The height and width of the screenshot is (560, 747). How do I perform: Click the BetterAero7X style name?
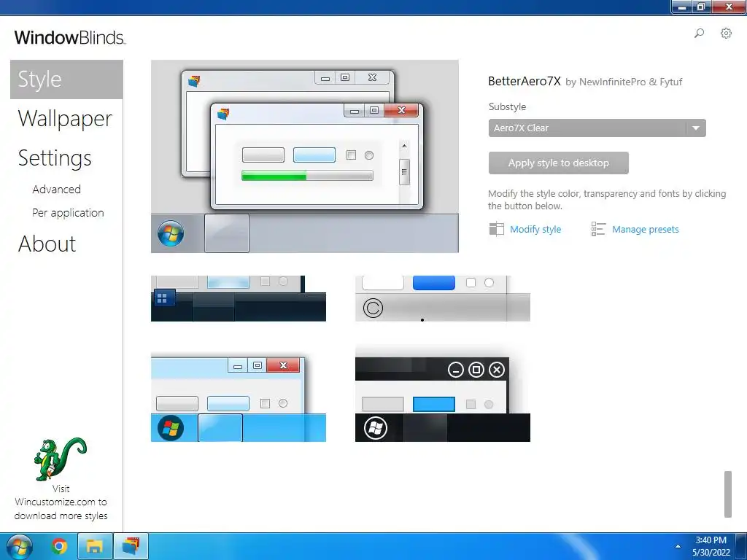click(524, 82)
